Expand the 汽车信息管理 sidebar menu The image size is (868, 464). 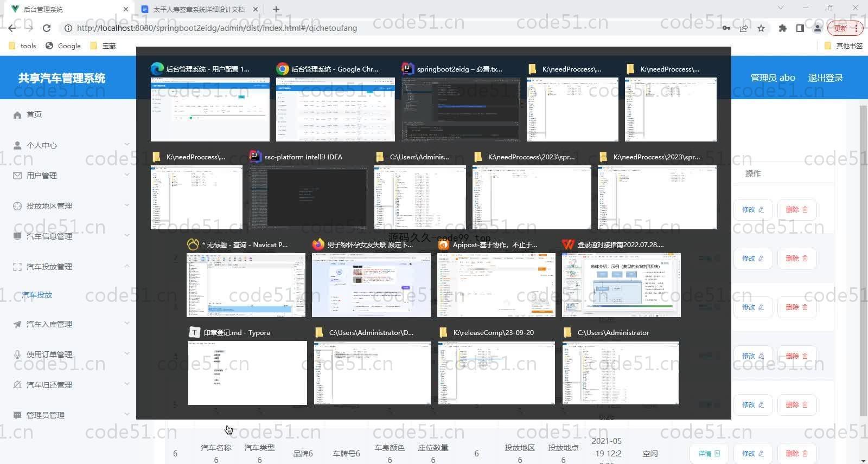(68, 236)
